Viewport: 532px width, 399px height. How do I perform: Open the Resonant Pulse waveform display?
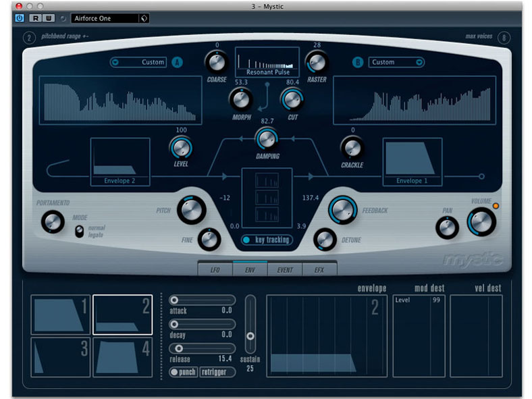click(267, 62)
